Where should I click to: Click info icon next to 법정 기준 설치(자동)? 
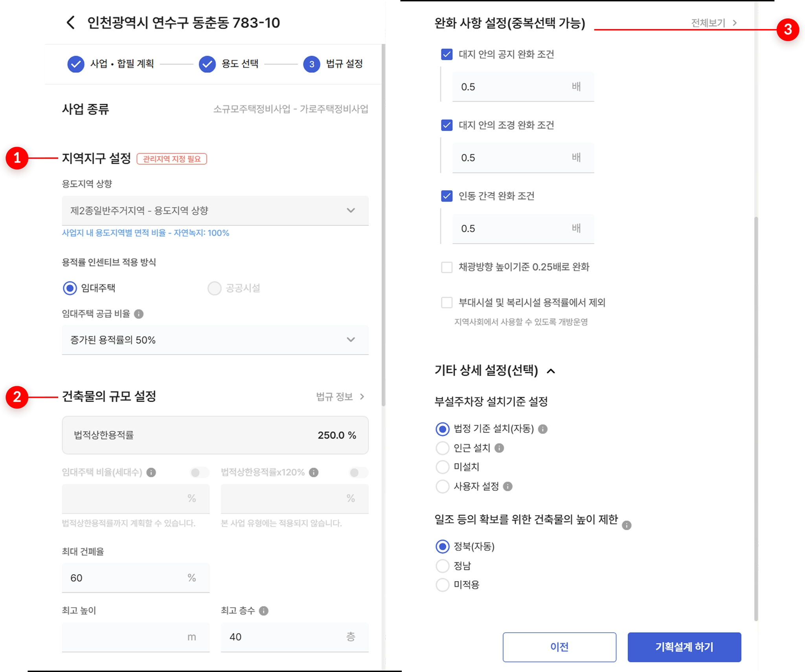[x=543, y=429]
